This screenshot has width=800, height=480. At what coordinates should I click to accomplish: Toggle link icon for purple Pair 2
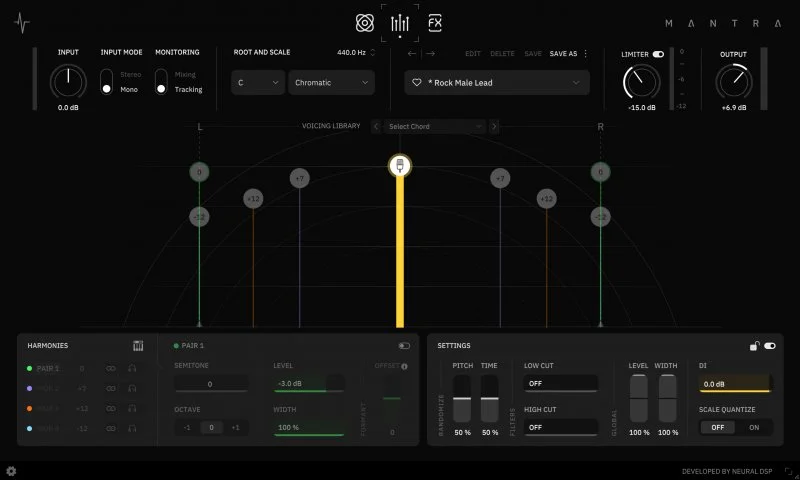pyautogui.click(x=111, y=388)
